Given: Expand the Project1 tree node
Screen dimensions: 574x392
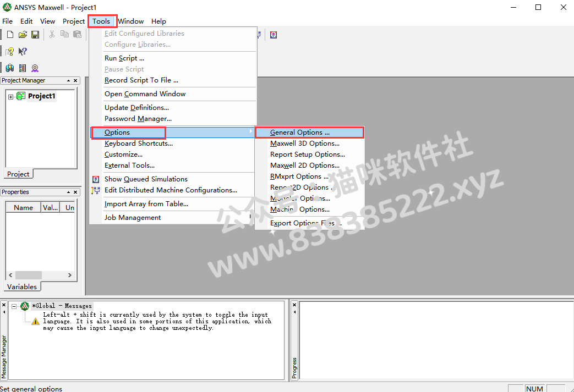Looking at the screenshot, I should tap(11, 97).
